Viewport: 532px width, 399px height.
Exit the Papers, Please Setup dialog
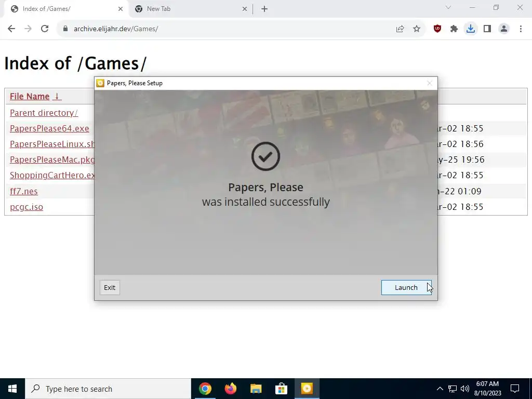[110, 287]
